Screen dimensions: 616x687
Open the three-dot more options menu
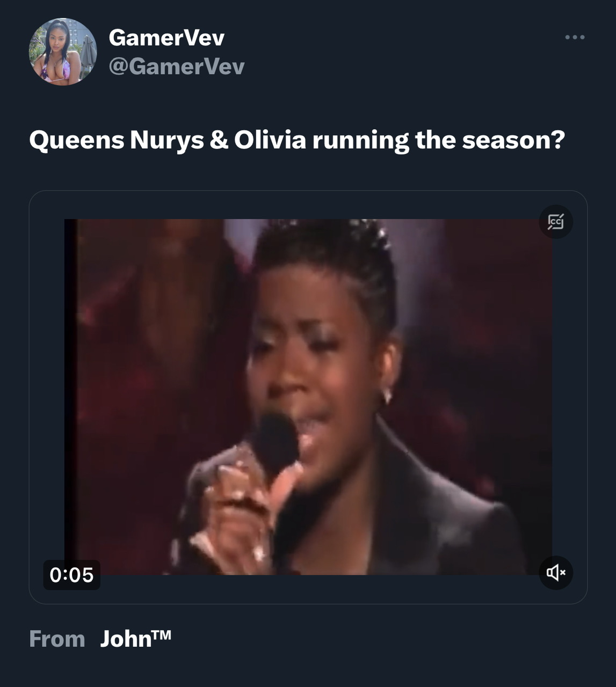pos(575,37)
